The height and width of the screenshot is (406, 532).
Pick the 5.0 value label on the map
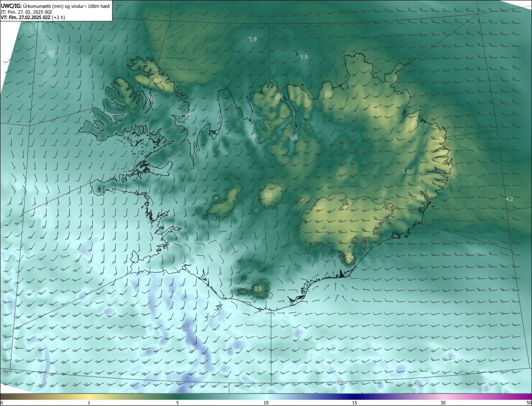[406, 171]
